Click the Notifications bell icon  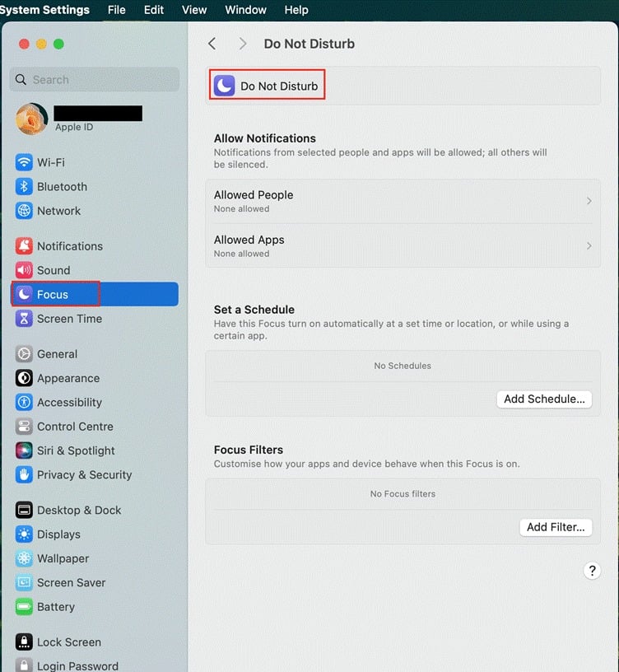pos(24,246)
